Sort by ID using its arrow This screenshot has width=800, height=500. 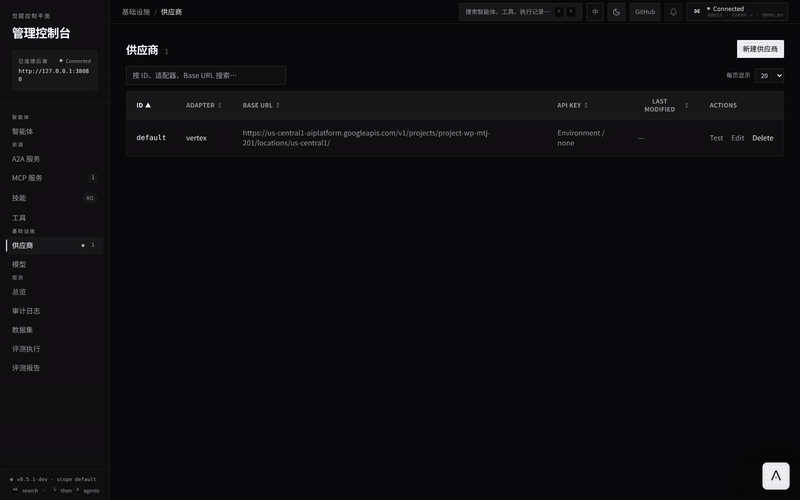point(148,105)
